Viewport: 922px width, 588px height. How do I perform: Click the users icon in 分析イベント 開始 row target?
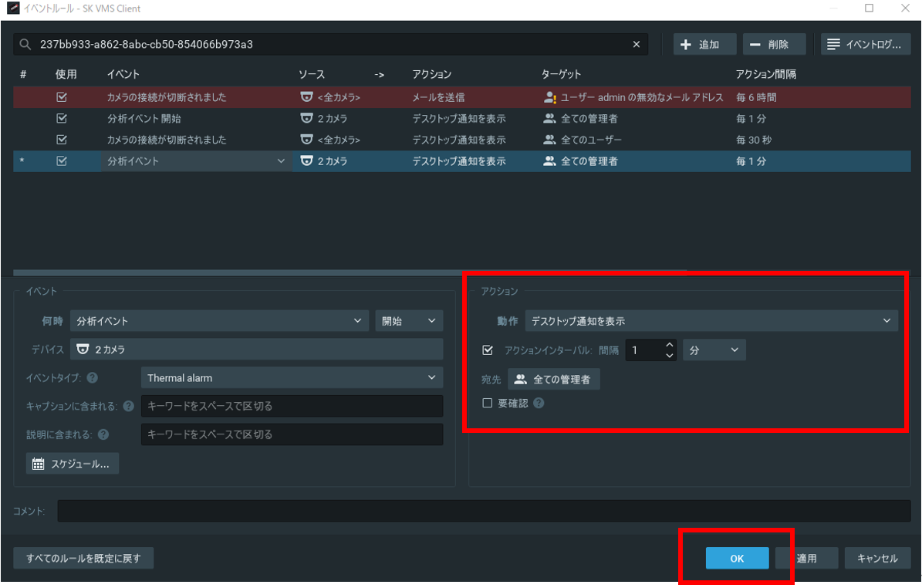click(x=549, y=118)
